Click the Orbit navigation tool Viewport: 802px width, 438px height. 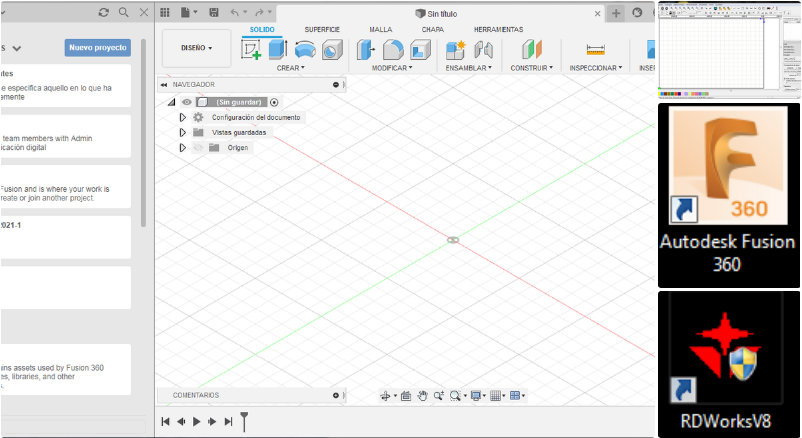click(388, 396)
